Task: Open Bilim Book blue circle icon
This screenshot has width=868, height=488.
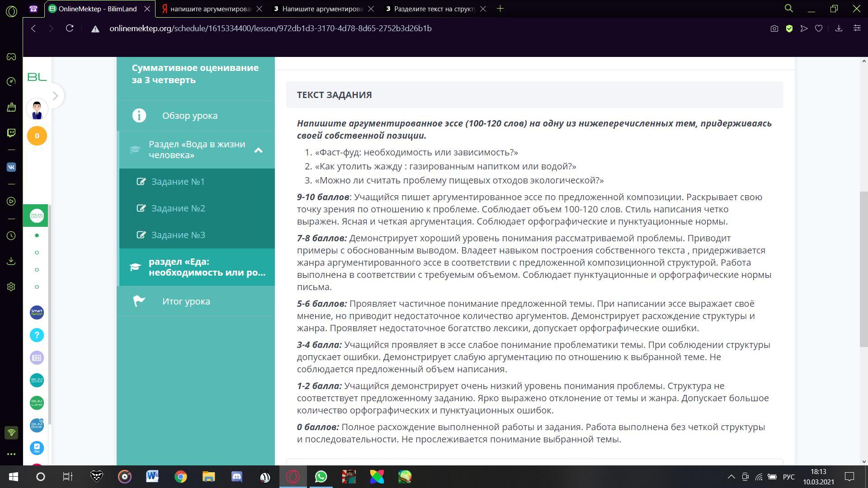Action: tap(37, 425)
